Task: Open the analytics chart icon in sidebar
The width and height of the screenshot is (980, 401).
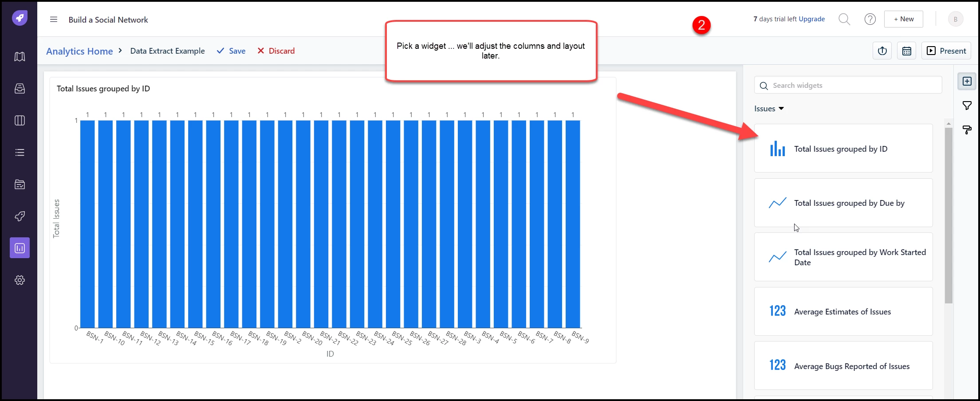Action: (20, 248)
